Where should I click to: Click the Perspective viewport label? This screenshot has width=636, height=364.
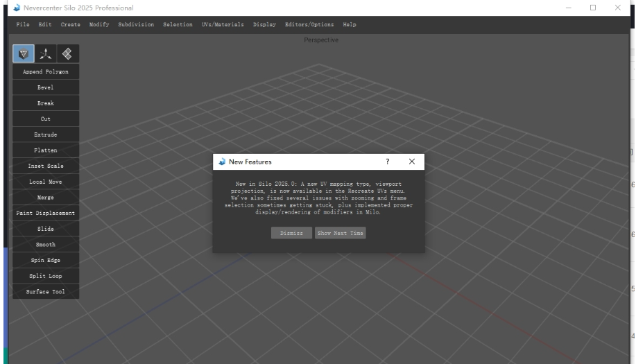pyautogui.click(x=321, y=40)
